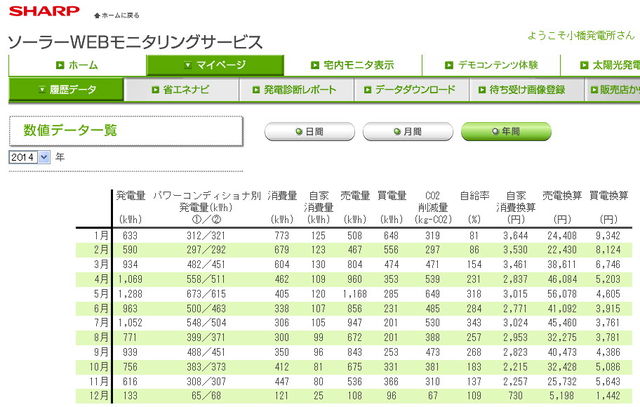The height and width of the screenshot is (407, 640).
Task: Click the down-arrow icon on 履歴データ
Action: [x=42, y=90]
